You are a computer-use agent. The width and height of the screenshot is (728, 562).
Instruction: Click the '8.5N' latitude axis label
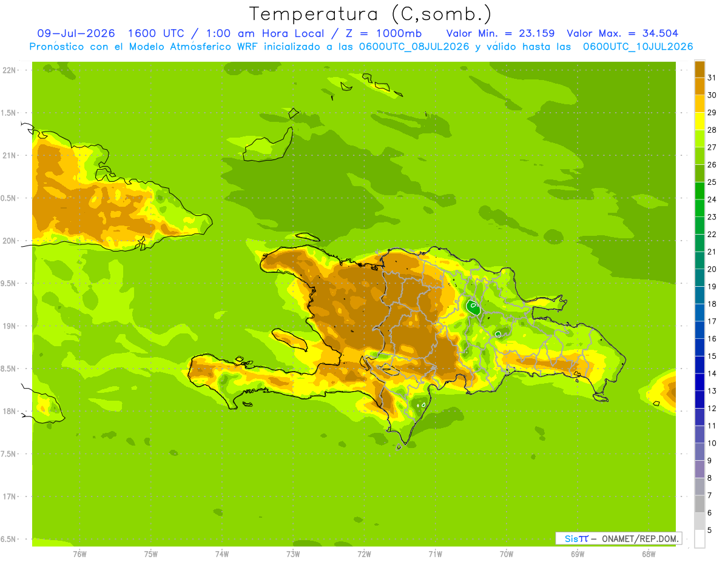(x=8, y=369)
